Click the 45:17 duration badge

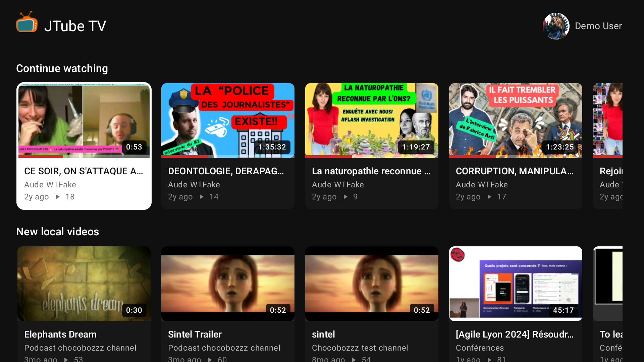tap(563, 310)
